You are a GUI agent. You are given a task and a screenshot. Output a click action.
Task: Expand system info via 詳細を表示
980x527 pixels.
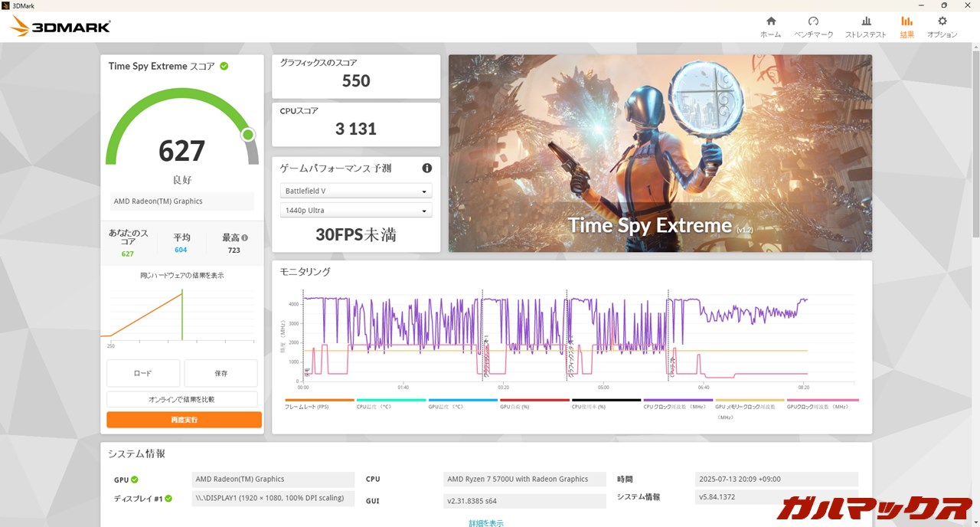pyautogui.click(x=486, y=522)
